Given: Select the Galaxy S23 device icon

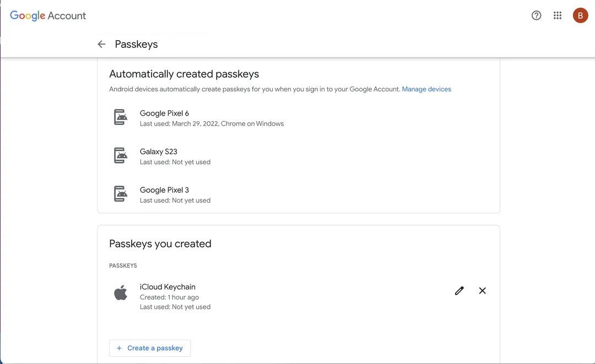Looking at the screenshot, I should click(x=120, y=155).
